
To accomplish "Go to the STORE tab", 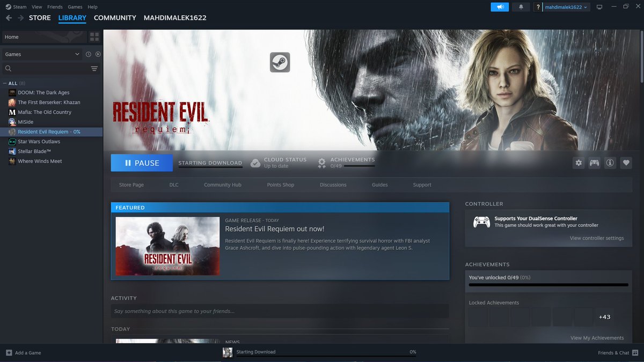I will click(x=40, y=18).
